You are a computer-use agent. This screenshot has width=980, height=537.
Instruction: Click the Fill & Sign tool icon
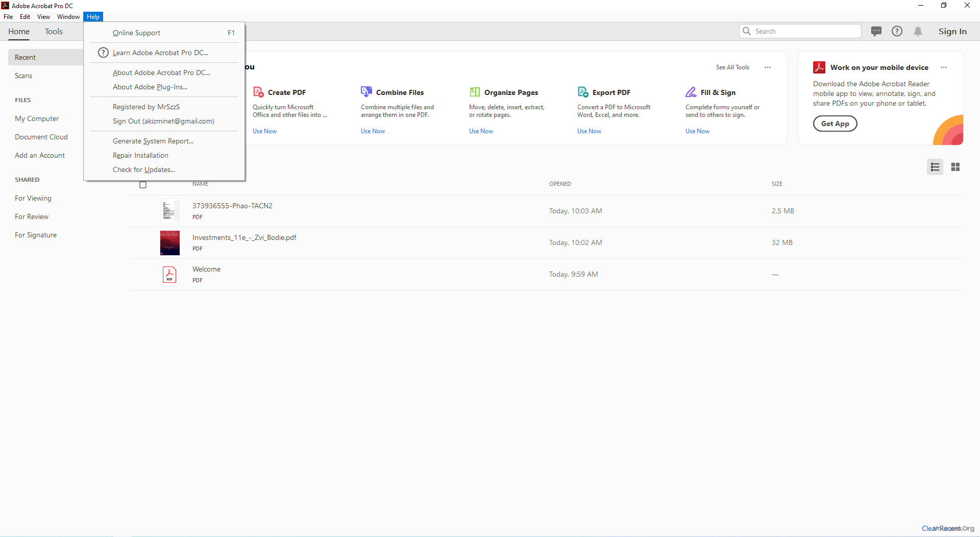(x=691, y=92)
